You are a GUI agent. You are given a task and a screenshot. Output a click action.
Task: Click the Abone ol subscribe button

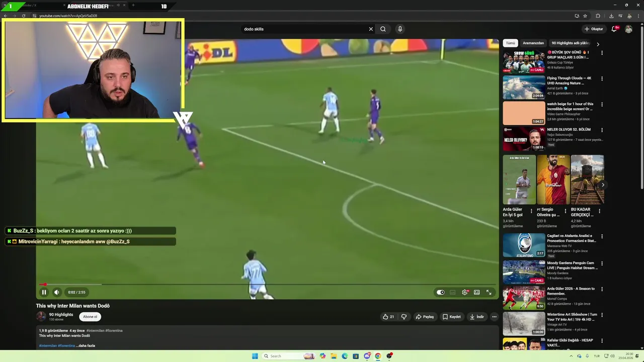[90, 317]
